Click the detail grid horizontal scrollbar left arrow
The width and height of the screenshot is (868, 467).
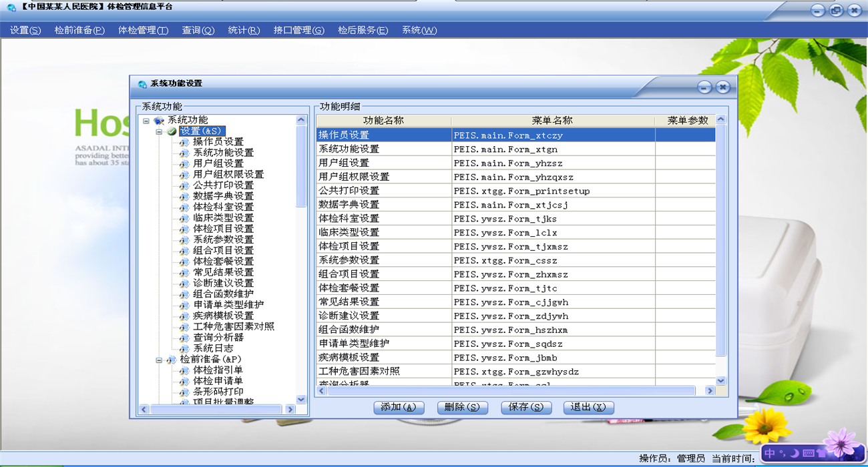322,391
